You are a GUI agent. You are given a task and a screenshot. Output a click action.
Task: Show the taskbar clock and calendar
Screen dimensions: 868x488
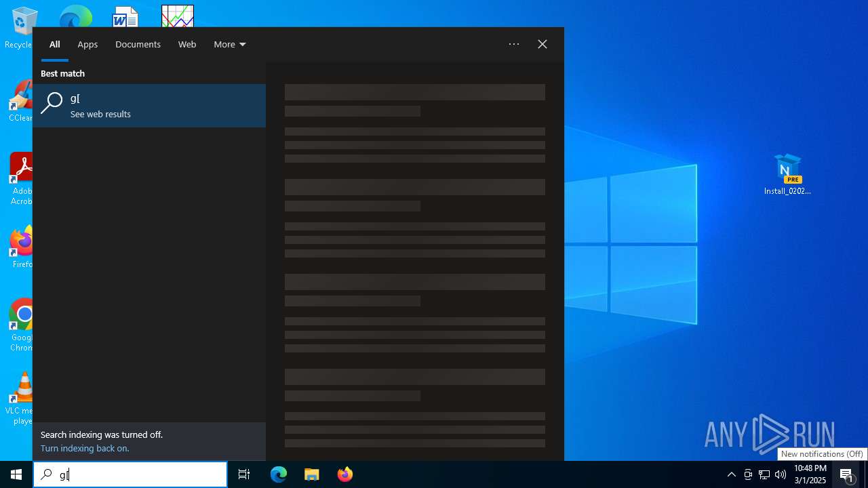click(810, 474)
